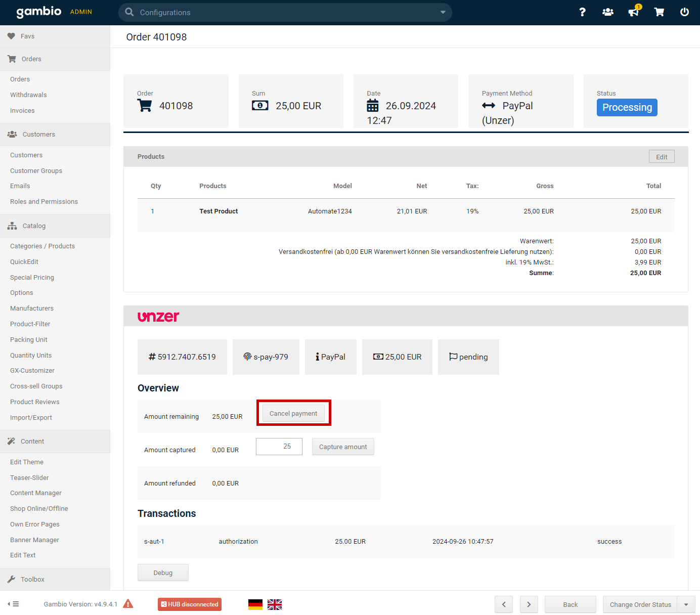Open the megaphone notifications icon

(634, 12)
